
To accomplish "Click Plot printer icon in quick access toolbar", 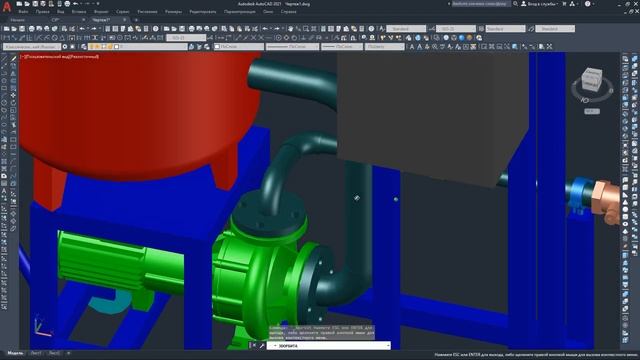I will [67, 4].
